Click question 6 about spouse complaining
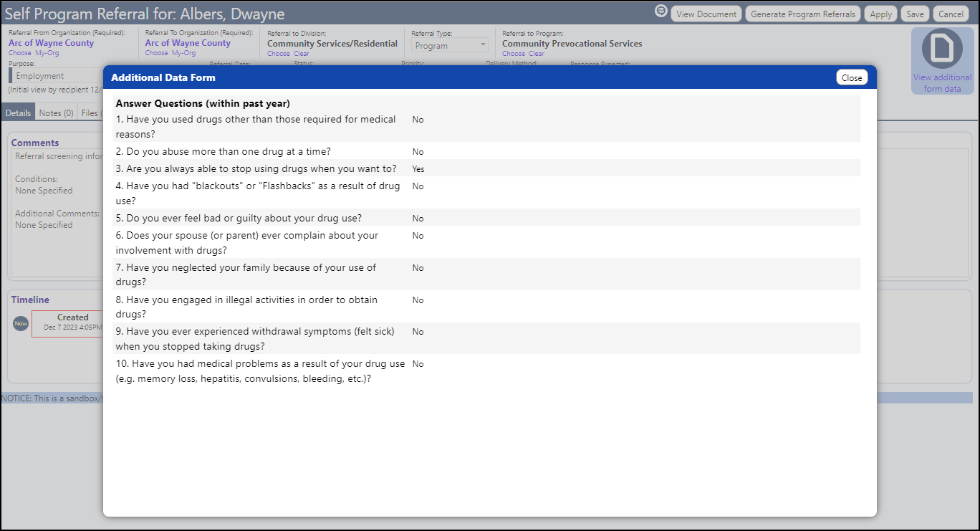The image size is (980, 531). tap(247, 243)
